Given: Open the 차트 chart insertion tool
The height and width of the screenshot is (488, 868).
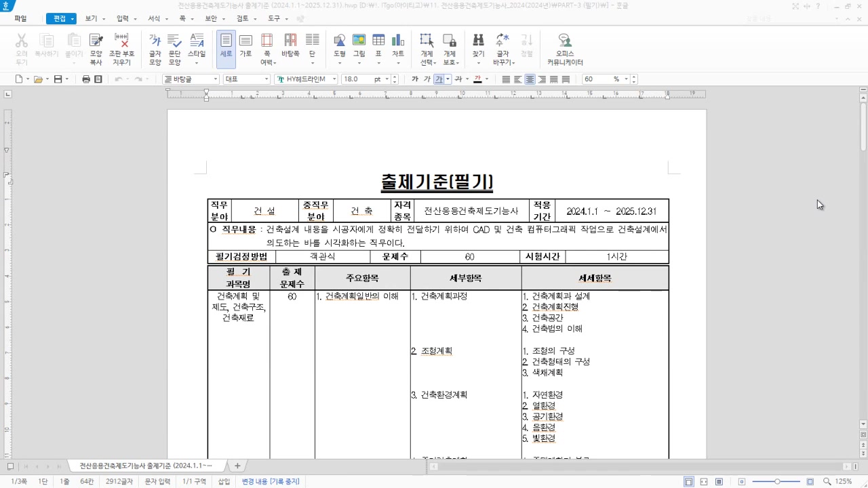Looking at the screenshot, I should (x=398, y=43).
